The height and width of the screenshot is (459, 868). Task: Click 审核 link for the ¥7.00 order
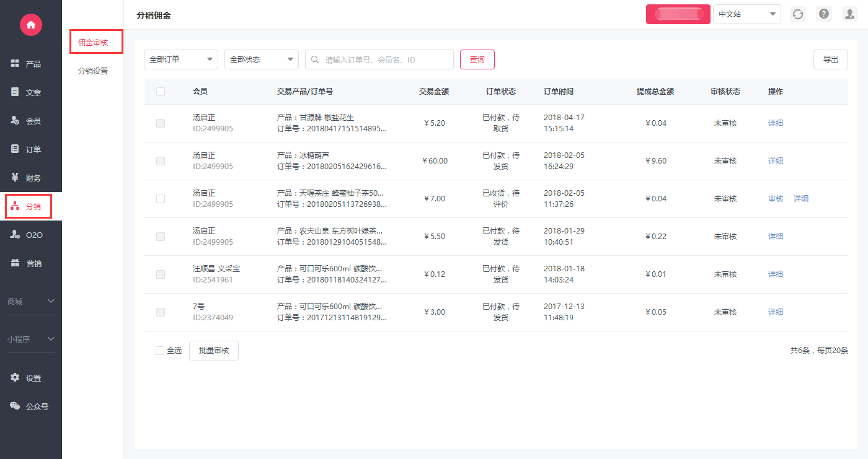pos(776,199)
